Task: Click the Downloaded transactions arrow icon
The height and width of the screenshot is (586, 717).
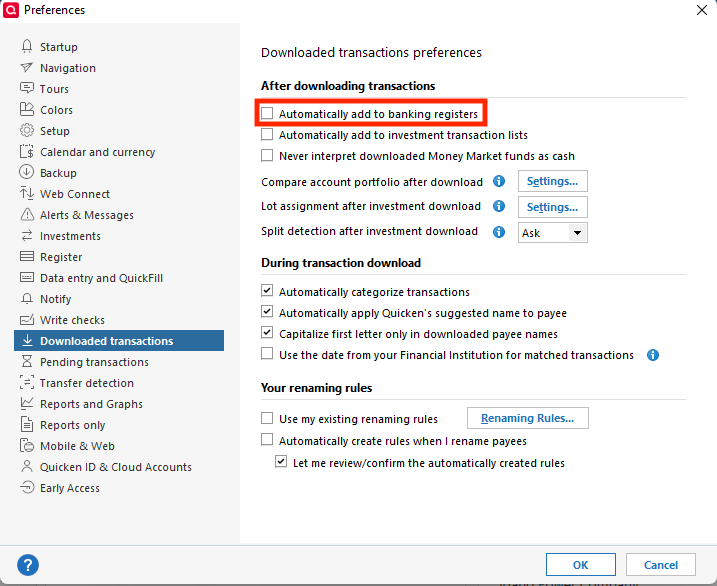Action: click(x=27, y=340)
